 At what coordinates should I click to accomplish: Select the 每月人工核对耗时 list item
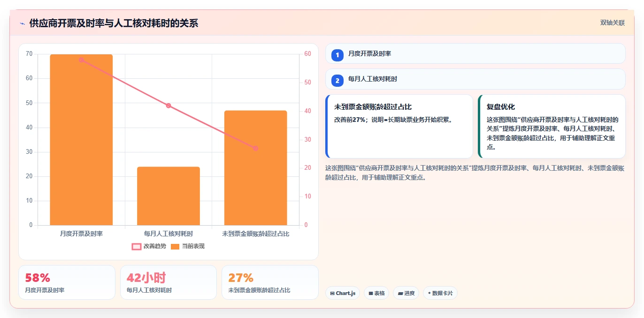tap(475, 79)
